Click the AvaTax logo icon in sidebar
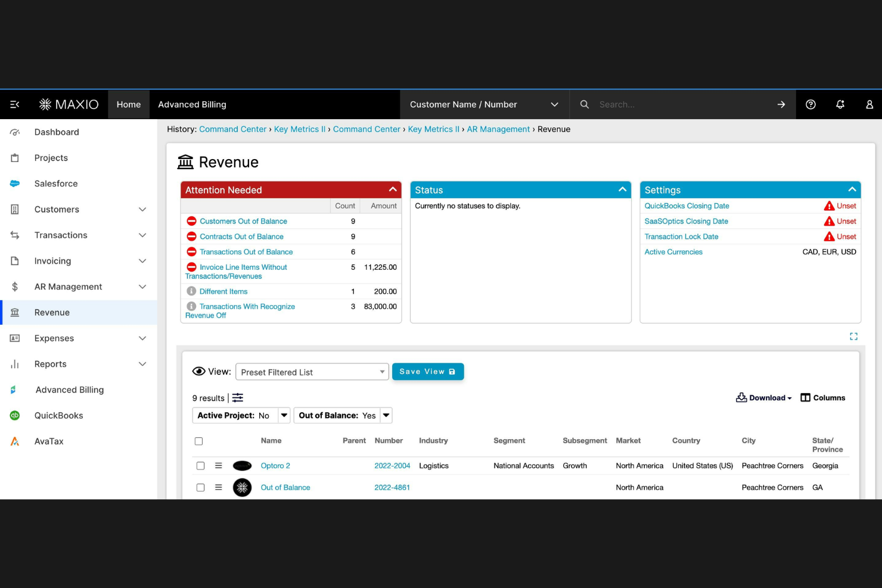 pyautogui.click(x=15, y=441)
